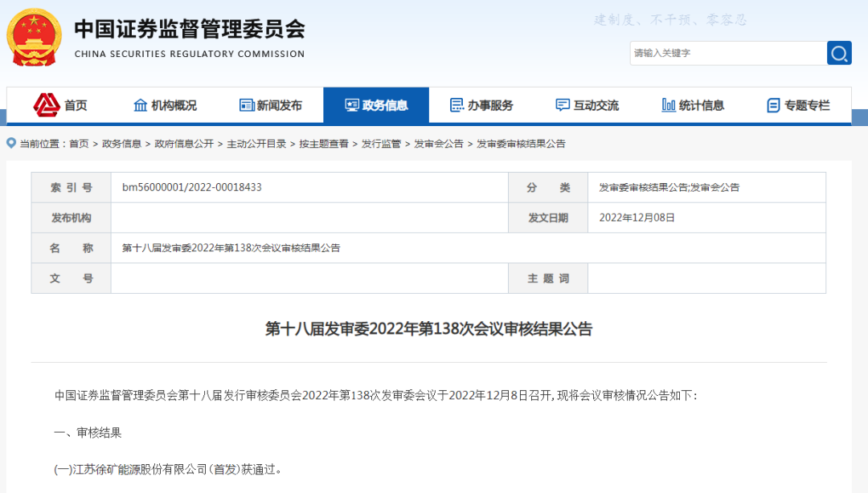The height and width of the screenshot is (493, 868).
Task: Click the line 江苏徐矿能源股份有限公司(首发)获通过
Action: [168, 469]
